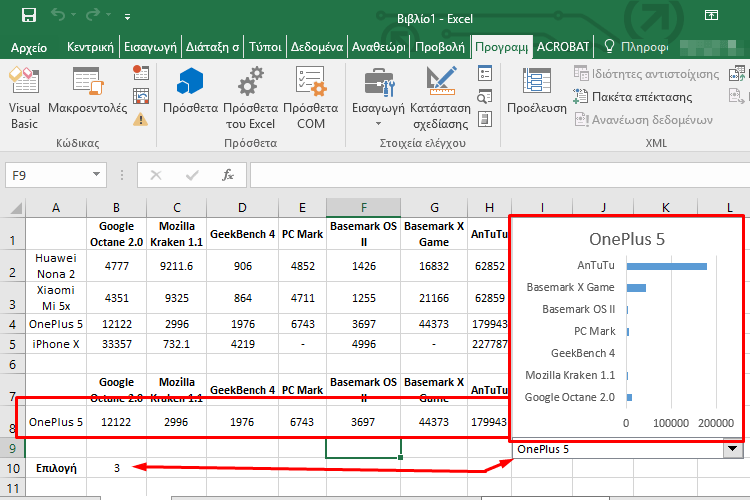
Task: Click the Redo arrow icon
Action: tap(92, 15)
